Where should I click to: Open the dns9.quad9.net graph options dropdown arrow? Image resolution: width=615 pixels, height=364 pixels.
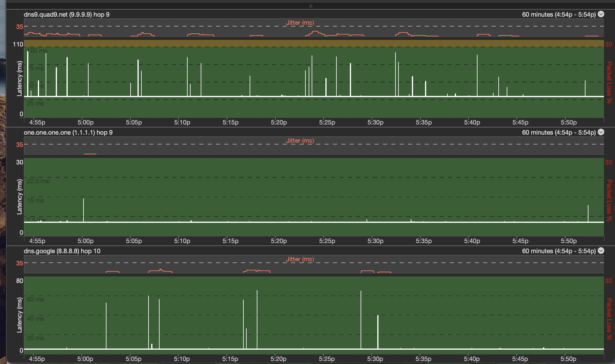(601, 14)
